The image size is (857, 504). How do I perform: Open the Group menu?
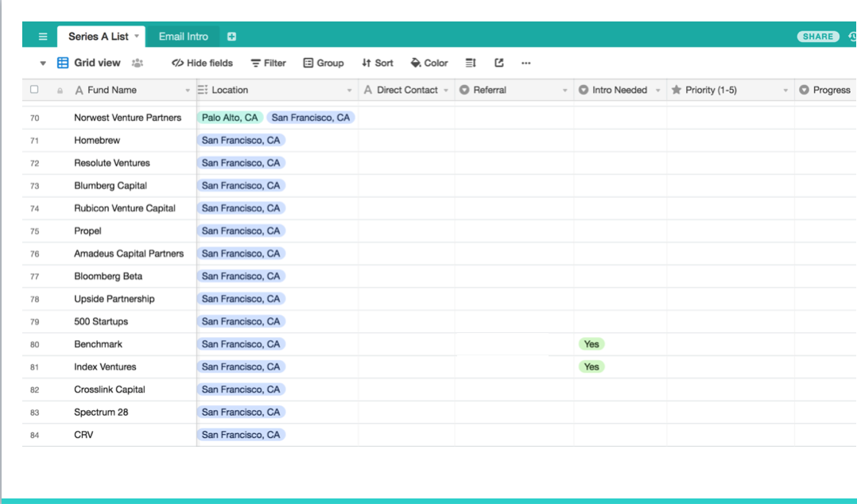324,63
